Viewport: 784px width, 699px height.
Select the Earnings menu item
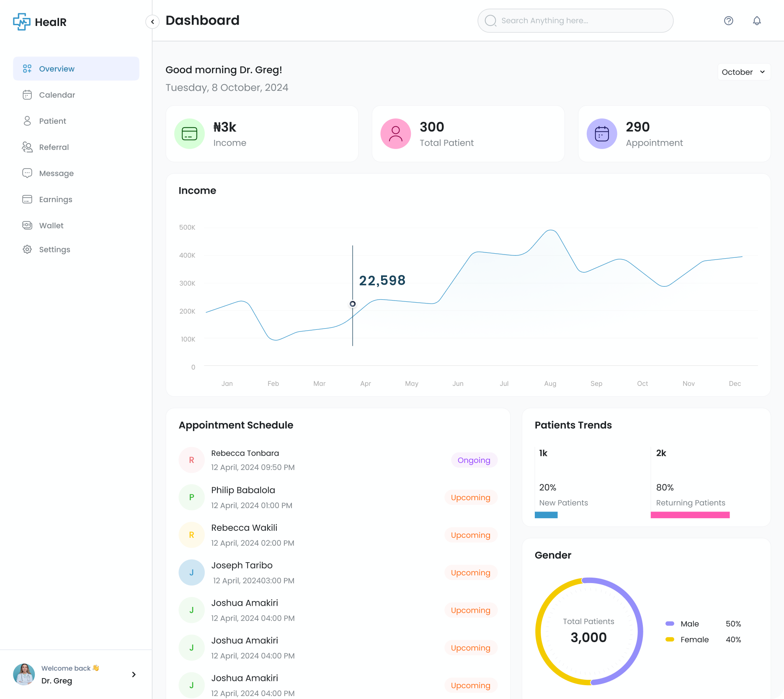pyautogui.click(x=55, y=200)
